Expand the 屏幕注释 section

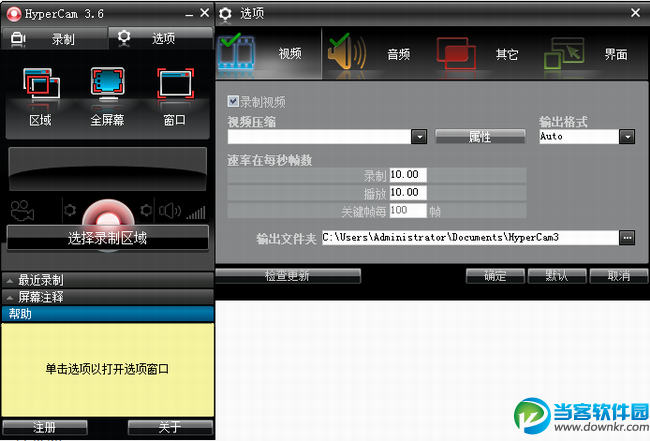coord(107,297)
